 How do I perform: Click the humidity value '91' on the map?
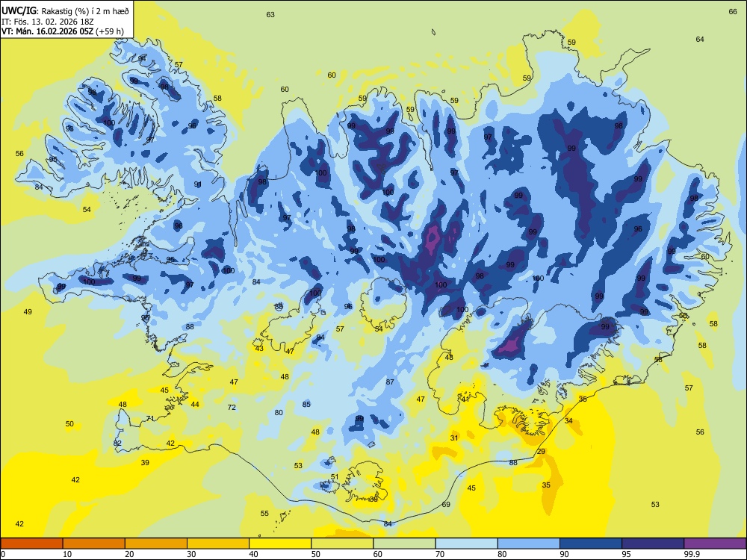click(x=198, y=184)
